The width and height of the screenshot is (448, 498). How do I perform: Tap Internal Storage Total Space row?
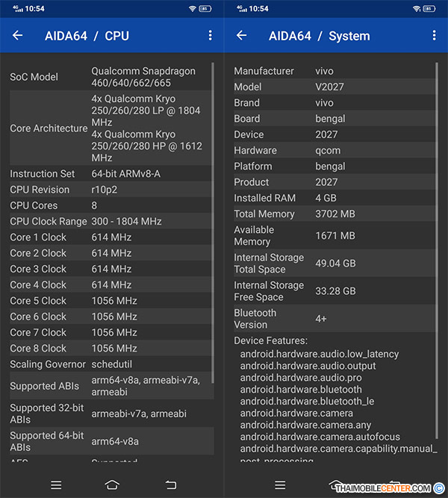tap(335, 263)
